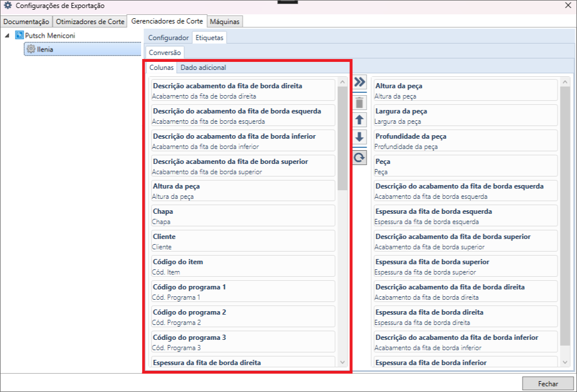Screen dimensions: 577x392
Task: Move selected column down with arrow icon
Action: [x=360, y=137]
